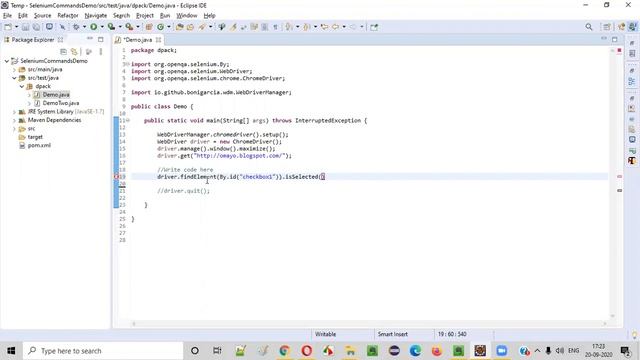Click the Smart Insert status field

click(x=393, y=334)
